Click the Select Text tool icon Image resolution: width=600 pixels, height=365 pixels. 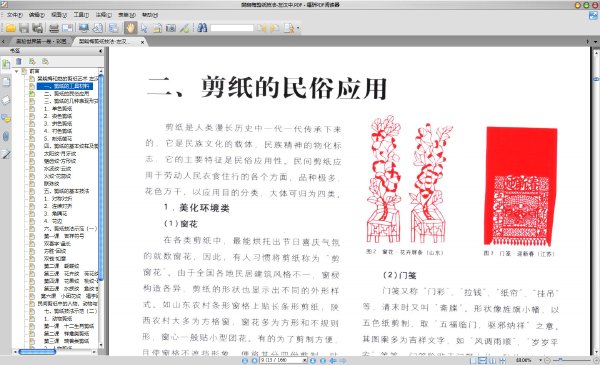coord(157,28)
